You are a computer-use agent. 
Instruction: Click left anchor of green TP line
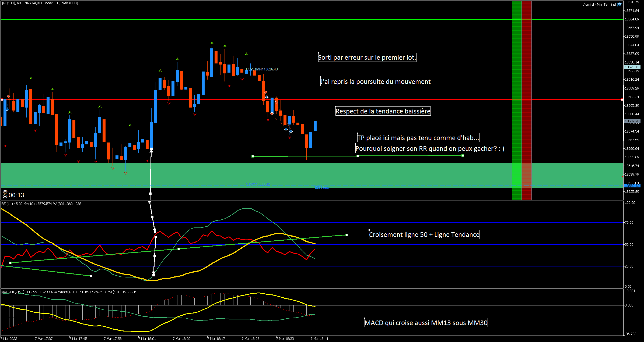(253, 156)
